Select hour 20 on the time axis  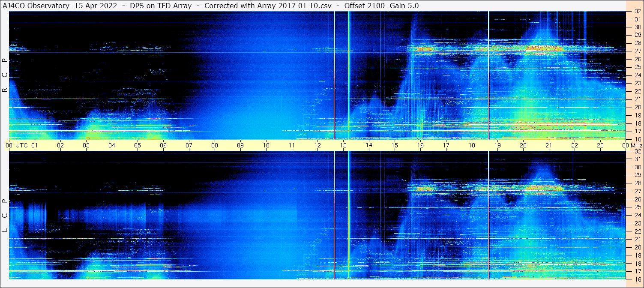(x=523, y=145)
